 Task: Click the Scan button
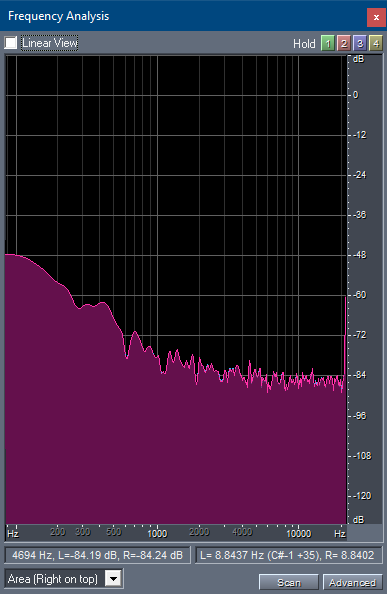[289, 582]
